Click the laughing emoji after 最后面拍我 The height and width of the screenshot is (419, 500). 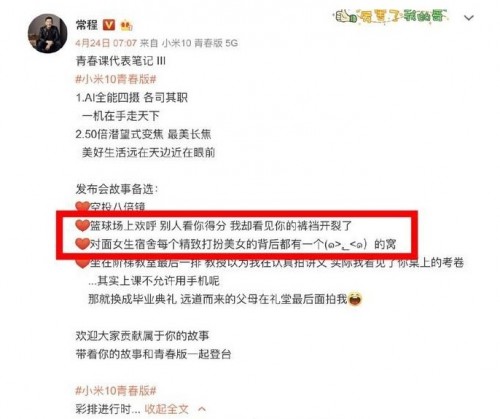click(x=355, y=299)
